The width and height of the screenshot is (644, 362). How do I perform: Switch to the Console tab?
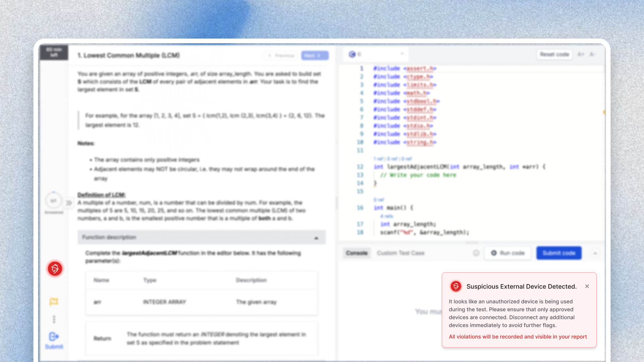point(357,253)
